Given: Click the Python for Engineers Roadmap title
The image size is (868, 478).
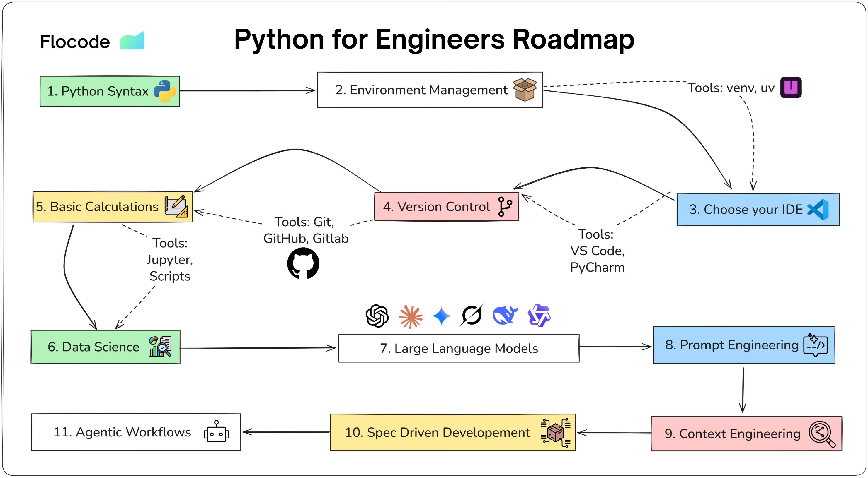Looking at the screenshot, I should (434, 40).
